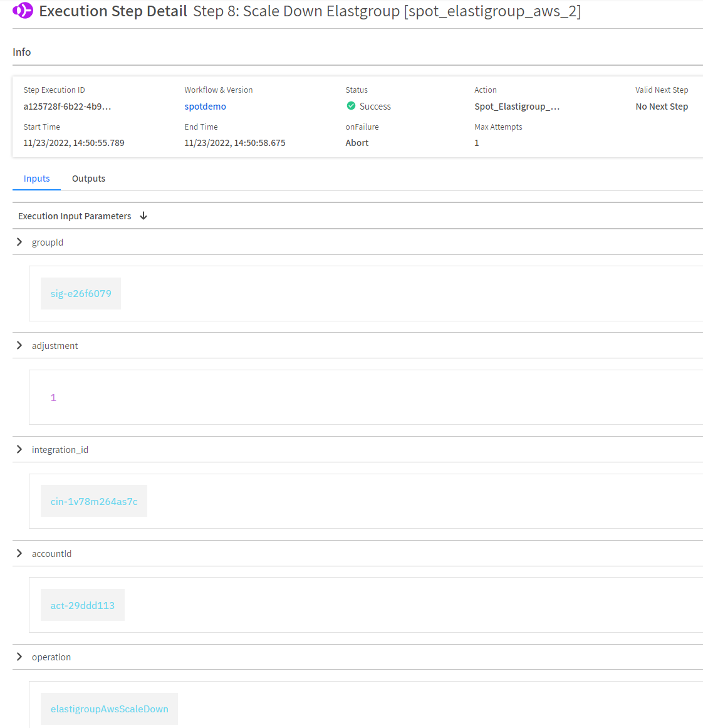Switch to the Outputs tab
Screen dimensions: 703x728
click(x=88, y=179)
